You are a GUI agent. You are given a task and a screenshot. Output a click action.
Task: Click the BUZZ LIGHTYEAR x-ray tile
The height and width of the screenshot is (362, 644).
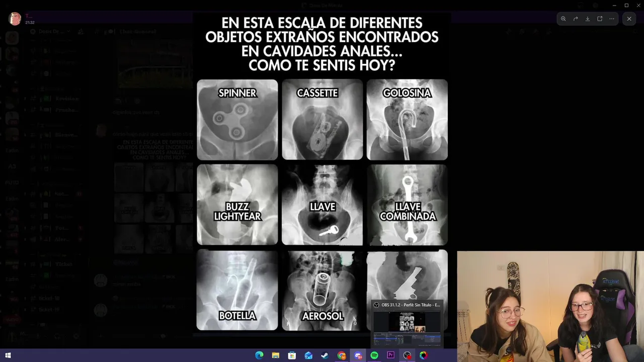237,205
